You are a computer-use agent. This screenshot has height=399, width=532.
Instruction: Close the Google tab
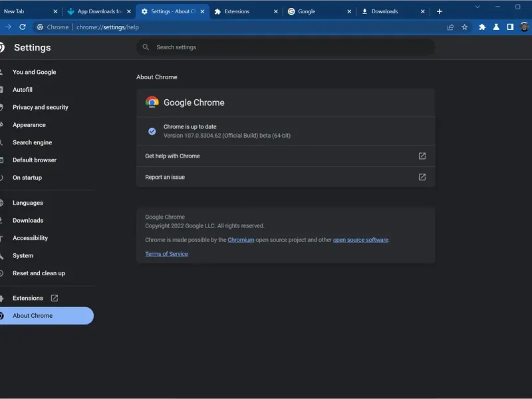[x=349, y=11]
